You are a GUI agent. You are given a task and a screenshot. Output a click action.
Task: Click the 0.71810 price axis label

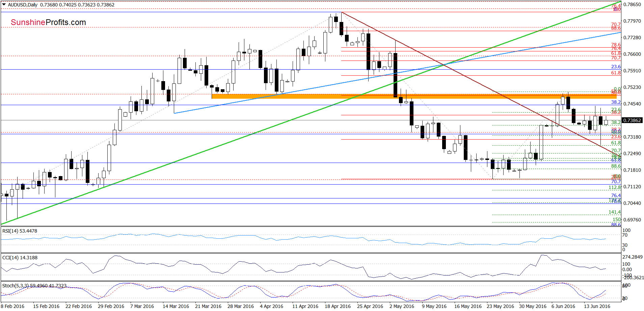[x=632, y=170]
